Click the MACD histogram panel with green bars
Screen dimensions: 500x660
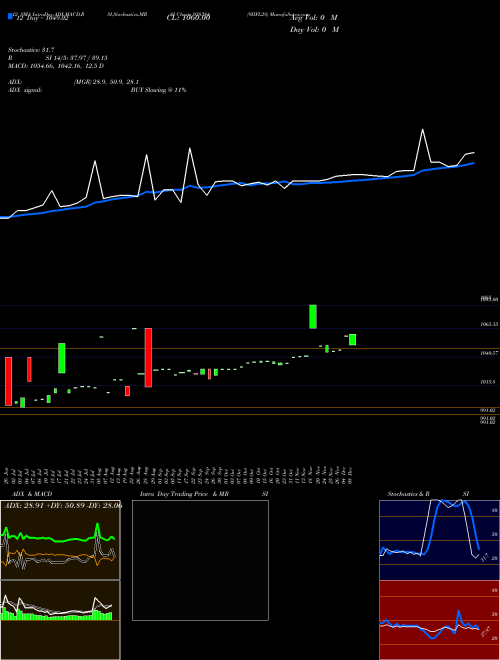(60, 620)
